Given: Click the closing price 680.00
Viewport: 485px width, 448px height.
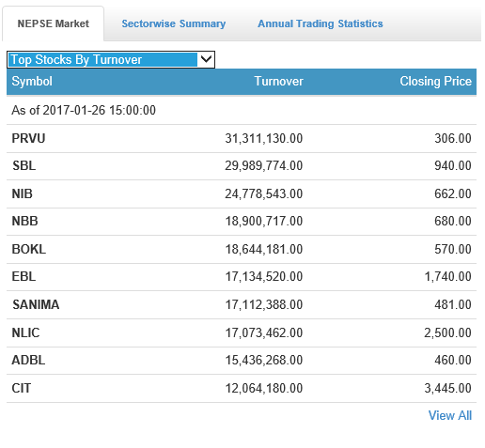Looking at the screenshot, I should [453, 221].
